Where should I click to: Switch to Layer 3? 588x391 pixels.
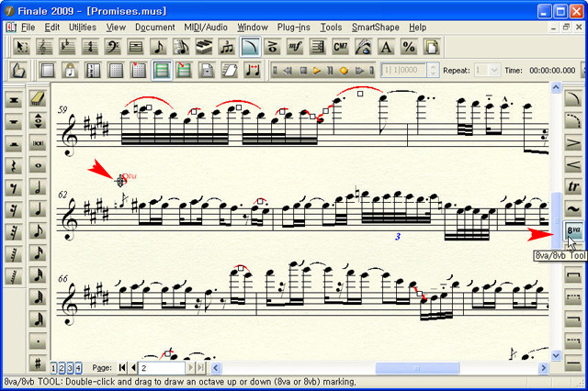click(x=70, y=369)
